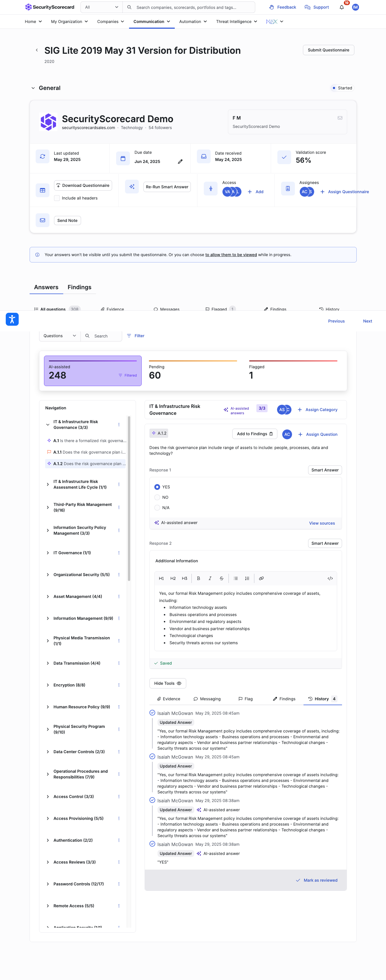Click Re-Run Smart Answer button
Viewport: 386px width, 980px height.
pos(167,187)
